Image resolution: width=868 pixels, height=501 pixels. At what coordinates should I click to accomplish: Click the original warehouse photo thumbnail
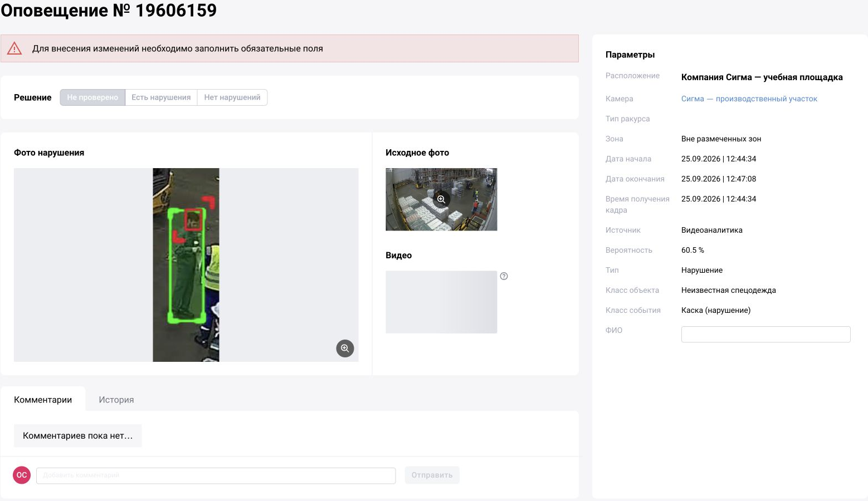(x=441, y=199)
